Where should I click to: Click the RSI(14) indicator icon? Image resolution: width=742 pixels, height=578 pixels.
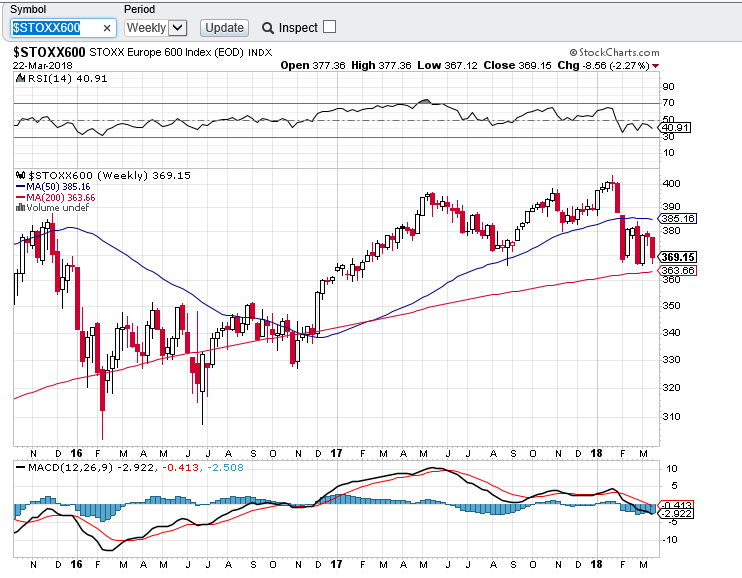click(x=20, y=78)
